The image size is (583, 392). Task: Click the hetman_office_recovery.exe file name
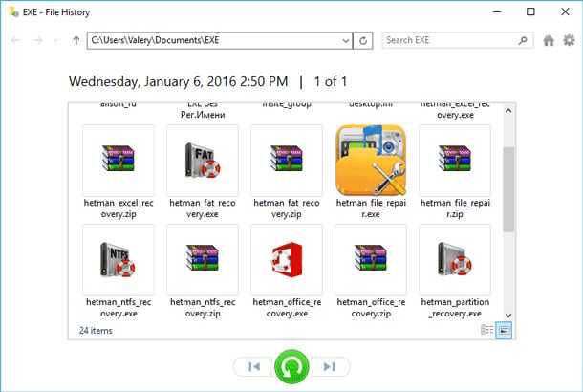coord(287,308)
